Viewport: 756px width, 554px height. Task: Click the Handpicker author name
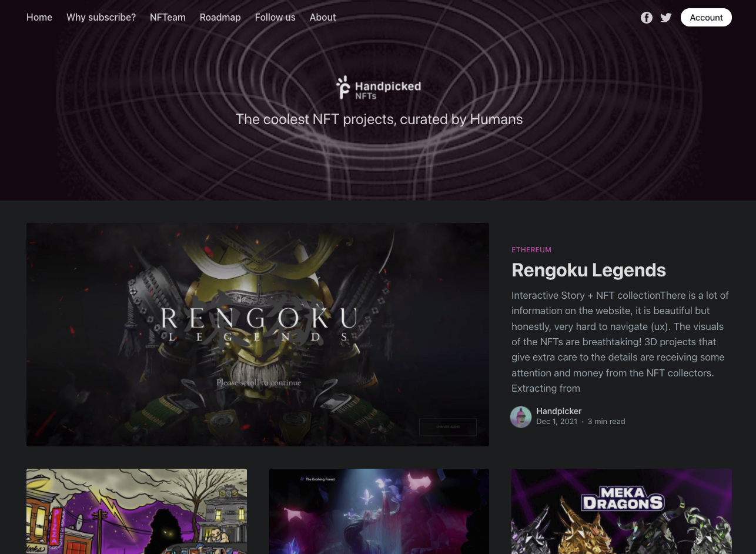[558, 411]
